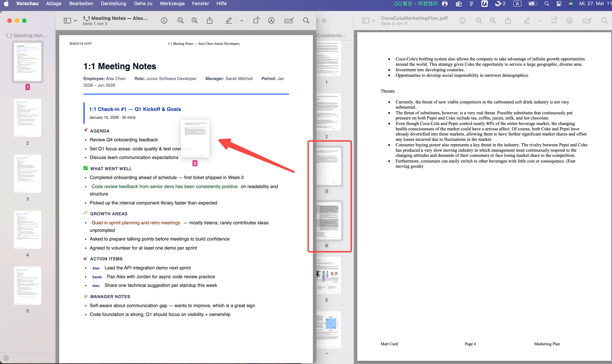Click the date and time in menu bar
612x364 pixels.
[596, 3]
